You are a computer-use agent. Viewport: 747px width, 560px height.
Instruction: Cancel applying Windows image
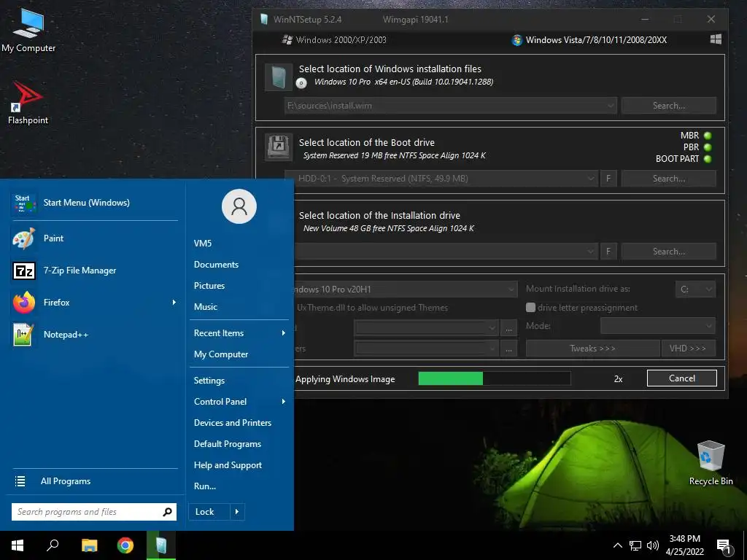click(x=682, y=378)
